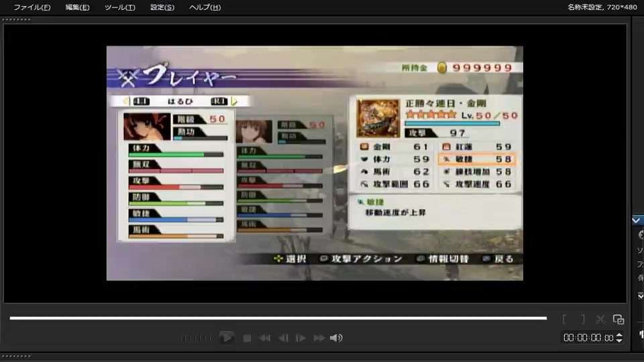Step back one frame with Previous Frame

(x=283, y=338)
